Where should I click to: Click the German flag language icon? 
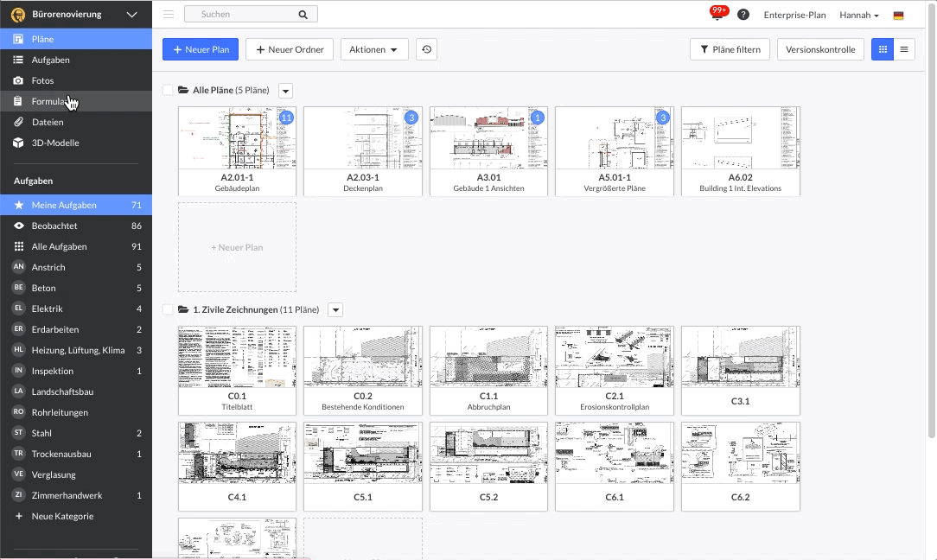click(x=898, y=16)
